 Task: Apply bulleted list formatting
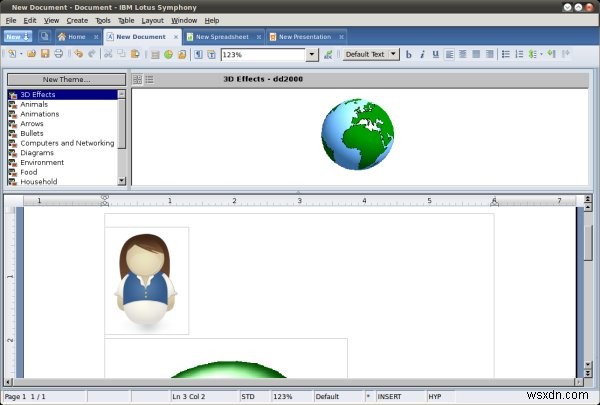point(505,54)
